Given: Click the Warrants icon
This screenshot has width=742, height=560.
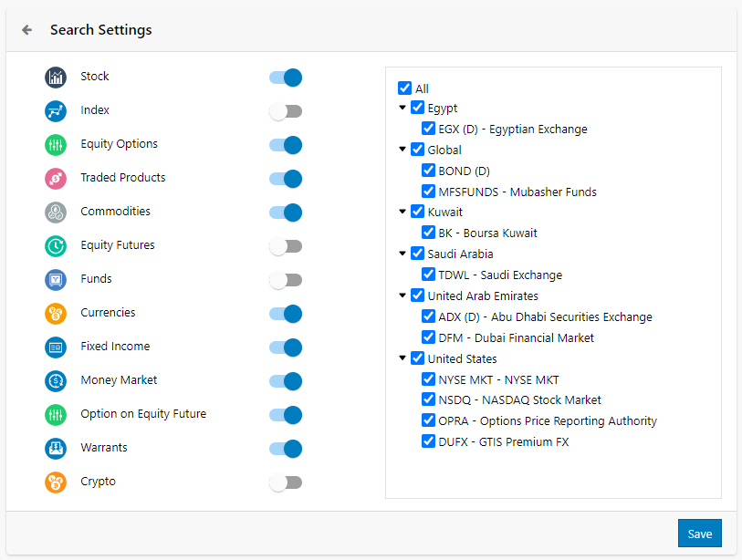Looking at the screenshot, I should 56,449.
